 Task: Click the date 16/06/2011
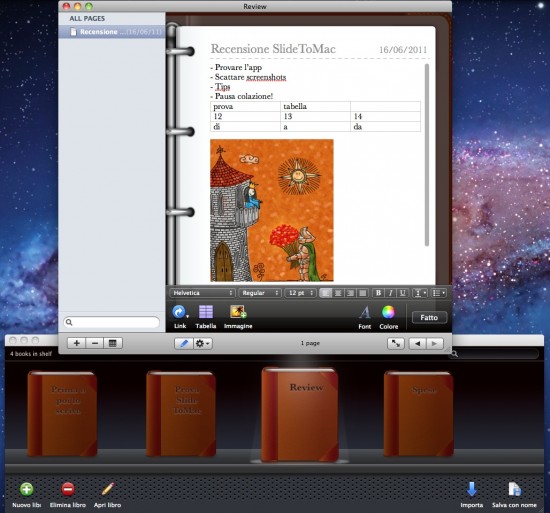[x=403, y=49]
